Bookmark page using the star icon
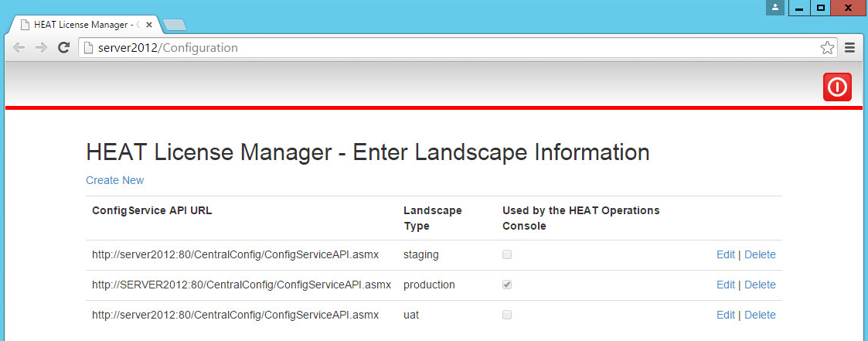The image size is (868, 341). [827, 48]
